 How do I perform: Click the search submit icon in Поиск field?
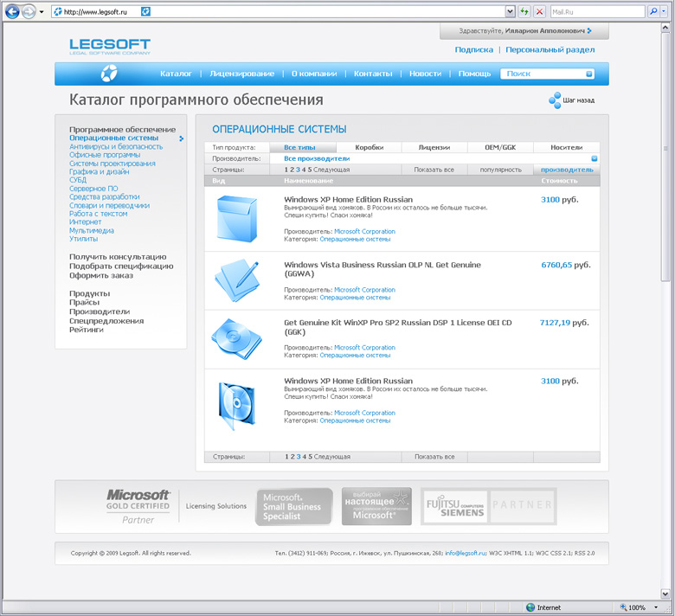(589, 74)
